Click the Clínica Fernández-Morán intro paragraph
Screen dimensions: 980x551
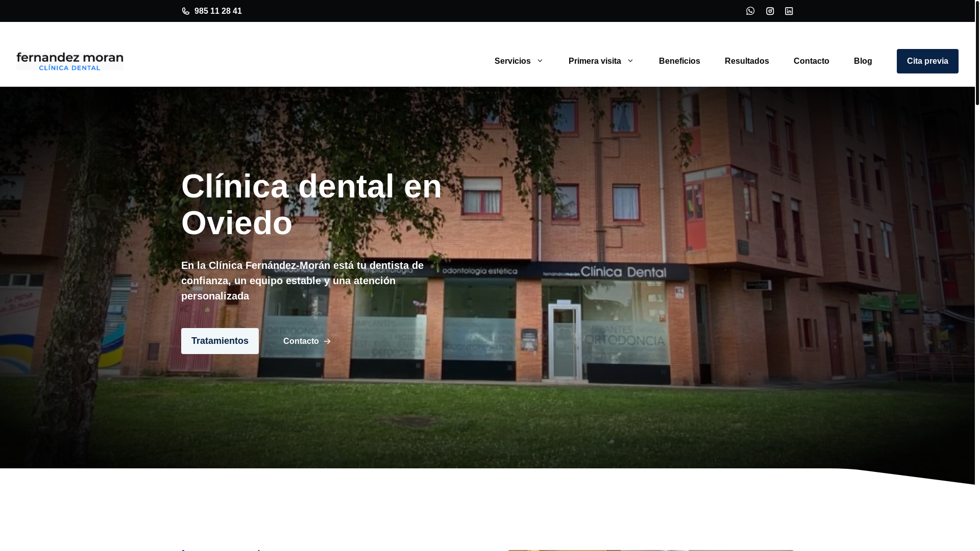tap(302, 281)
